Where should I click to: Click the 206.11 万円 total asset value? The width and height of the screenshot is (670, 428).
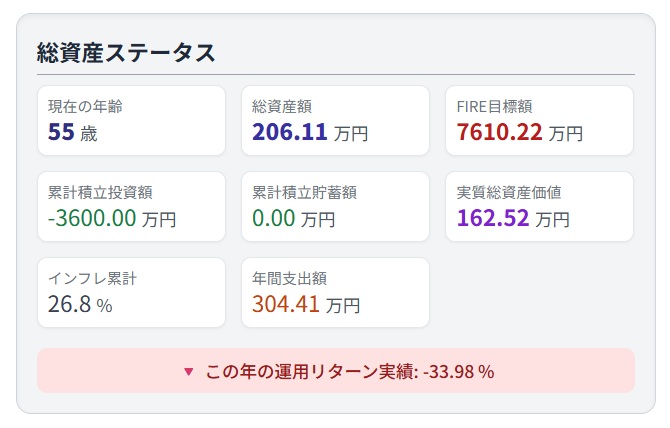[310, 132]
